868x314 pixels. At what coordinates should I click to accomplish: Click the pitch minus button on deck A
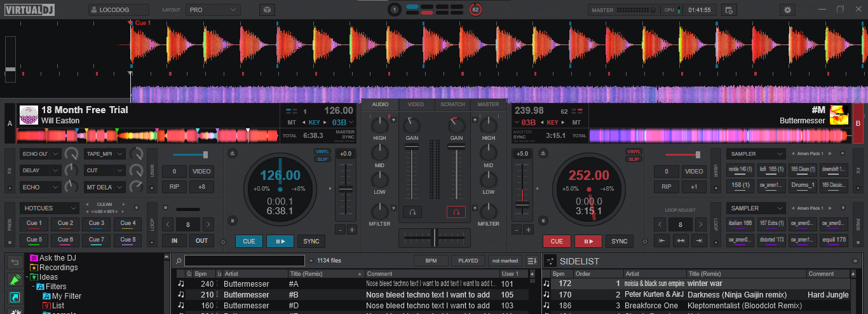point(340,229)
